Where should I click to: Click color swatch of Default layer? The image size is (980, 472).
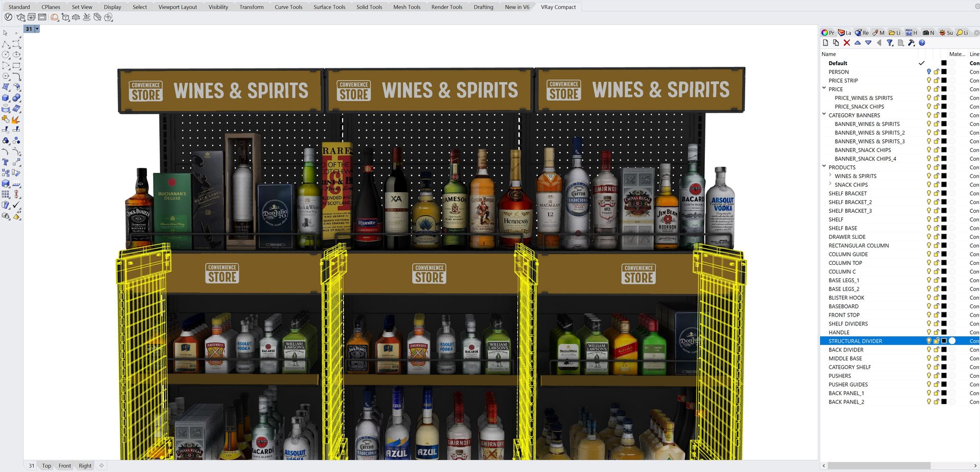(x=944, y=63)
